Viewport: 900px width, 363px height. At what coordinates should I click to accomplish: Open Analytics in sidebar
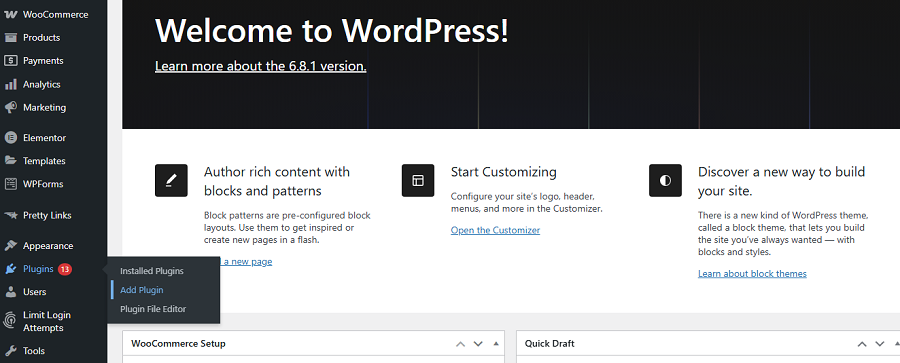click(41, 84)
